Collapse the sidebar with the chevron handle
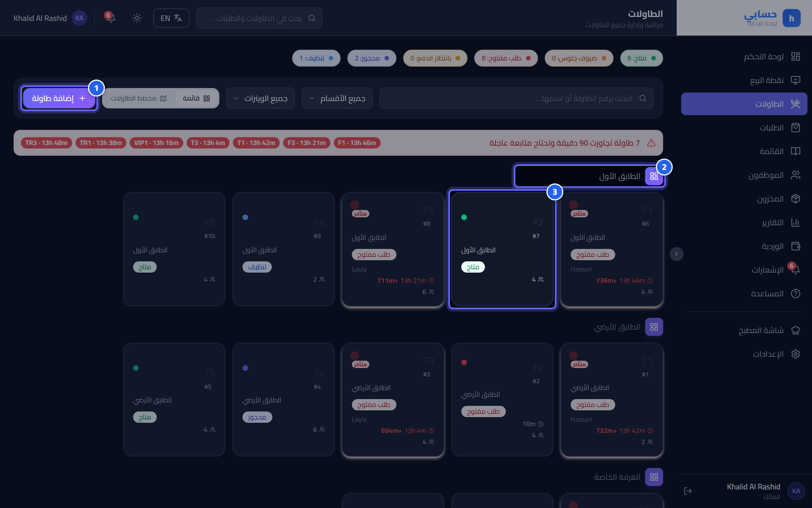 (x=676, y=254)
